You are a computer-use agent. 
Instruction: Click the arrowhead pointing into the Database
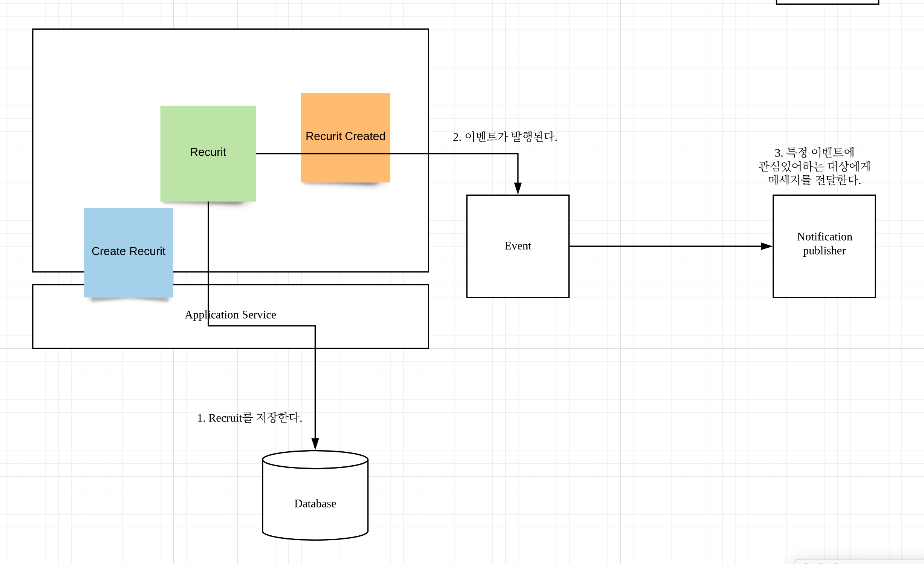pos(315,444)
